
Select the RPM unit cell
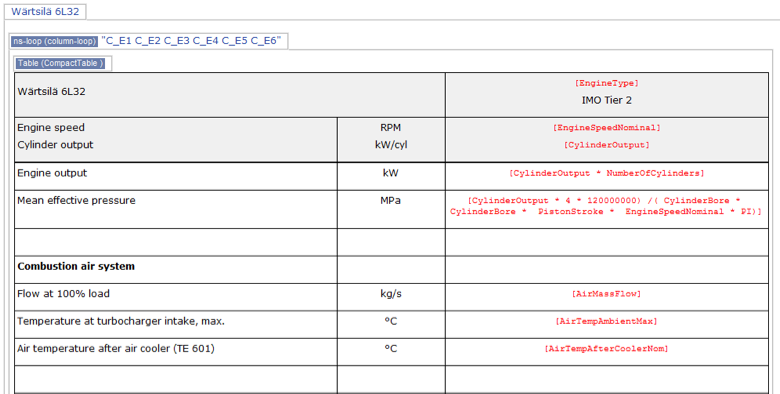390,127
